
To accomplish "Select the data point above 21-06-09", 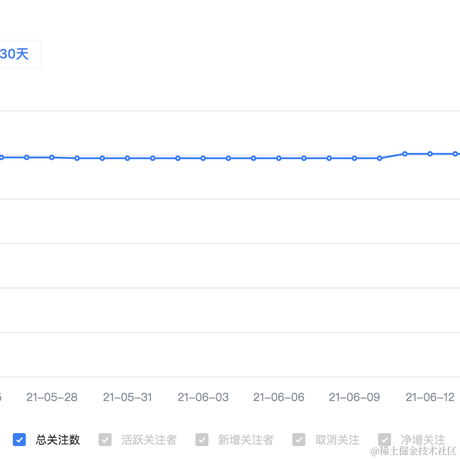I will coord(354,158).
